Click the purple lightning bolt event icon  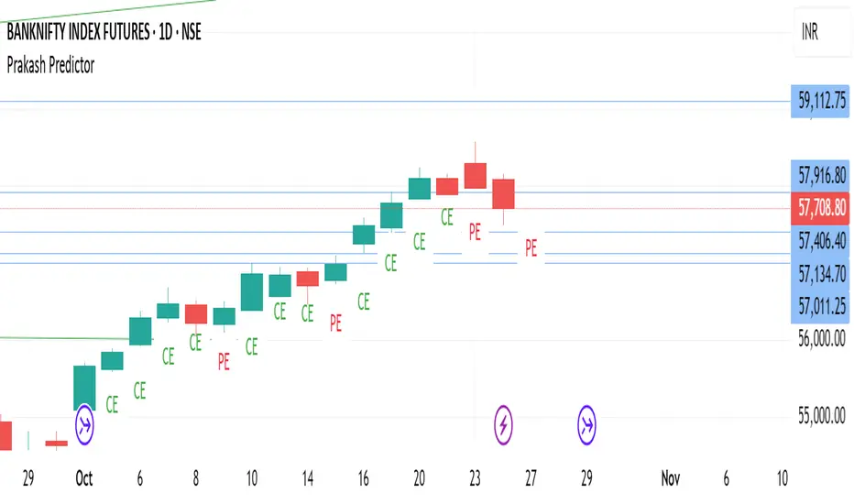pyautogui.click(x=504, y=423)
